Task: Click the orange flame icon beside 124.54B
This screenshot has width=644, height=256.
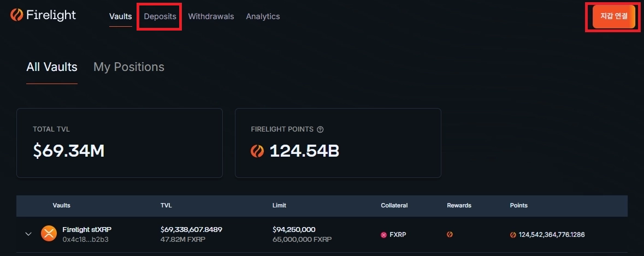Action: (257, 151)
